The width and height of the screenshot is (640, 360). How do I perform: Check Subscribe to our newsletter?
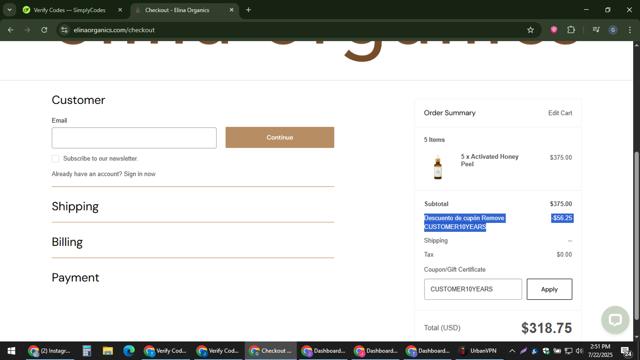point(56,158)
